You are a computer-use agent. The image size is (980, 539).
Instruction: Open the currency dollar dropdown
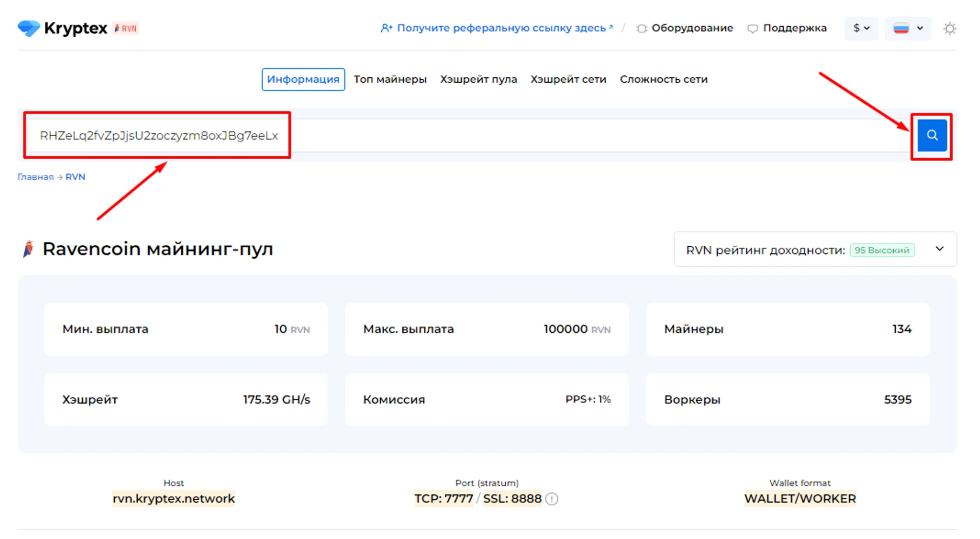coord(861,28)
